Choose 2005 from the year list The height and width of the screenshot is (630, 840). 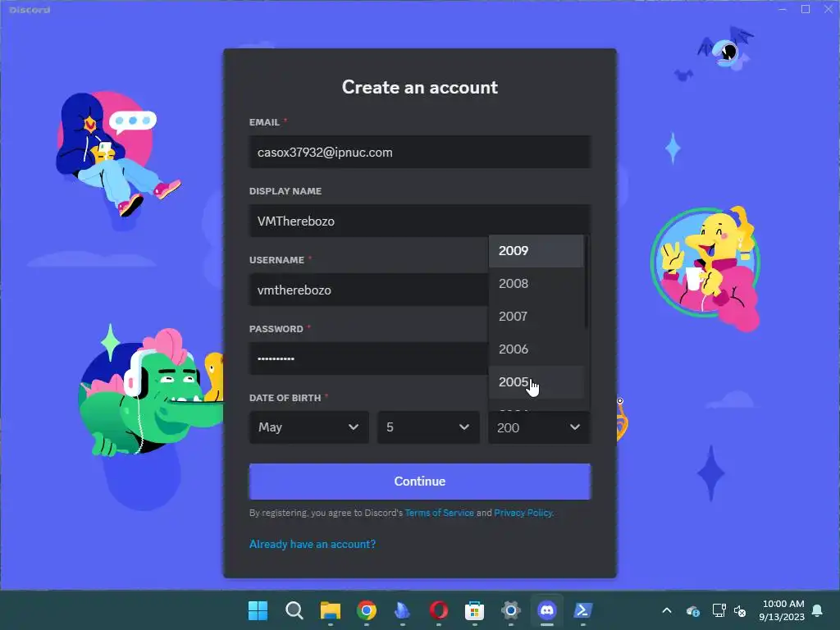[536, 382]
